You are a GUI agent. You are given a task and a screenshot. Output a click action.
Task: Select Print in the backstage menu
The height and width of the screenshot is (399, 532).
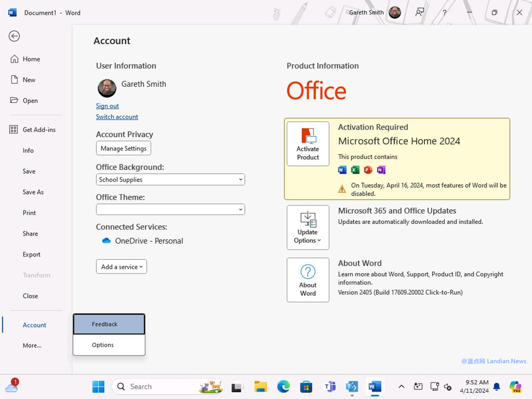[x=29, y=213]
